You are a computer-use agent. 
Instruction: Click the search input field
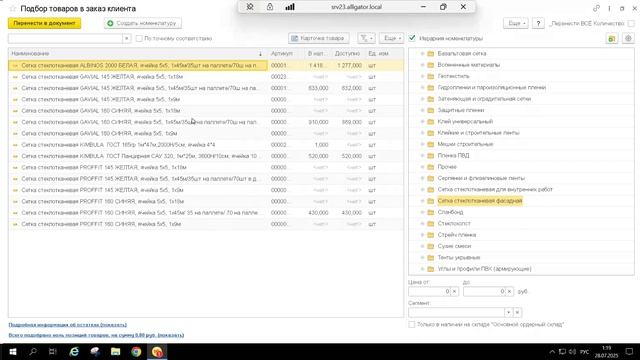[65, 38]
